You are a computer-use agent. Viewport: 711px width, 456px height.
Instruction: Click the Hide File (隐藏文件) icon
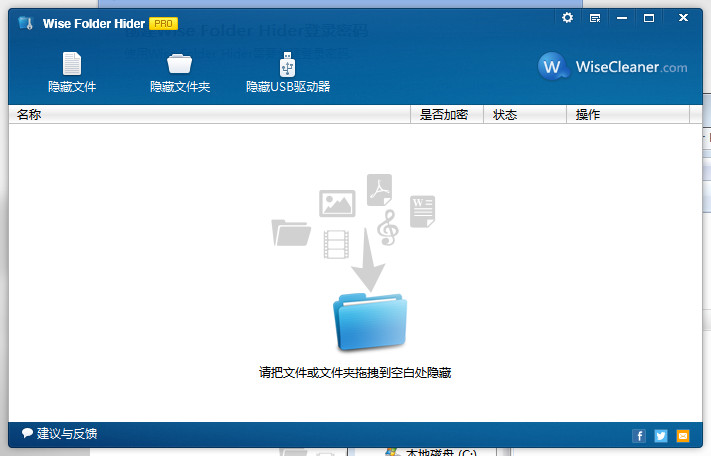click(x=72, y=65)
